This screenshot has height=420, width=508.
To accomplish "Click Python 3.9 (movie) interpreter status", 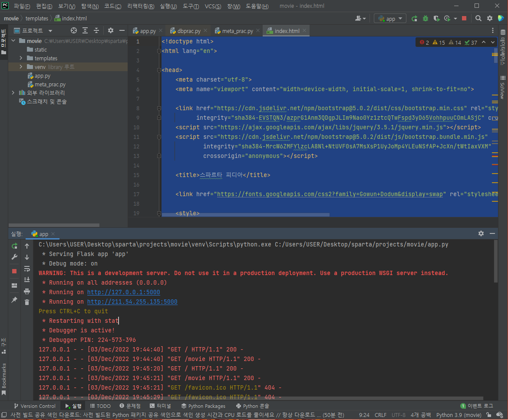I will pos(459,415).
